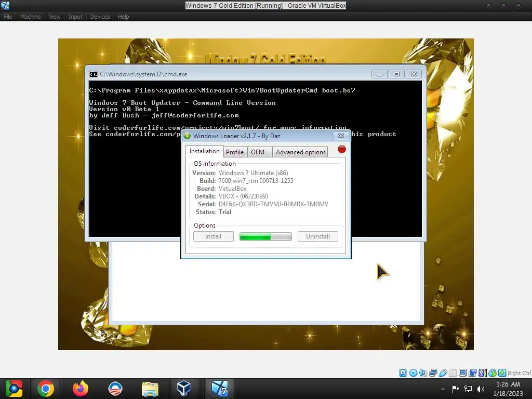Click the recording status icon
Viewport: 532px width, 399px height.
[x=472, y=373]
